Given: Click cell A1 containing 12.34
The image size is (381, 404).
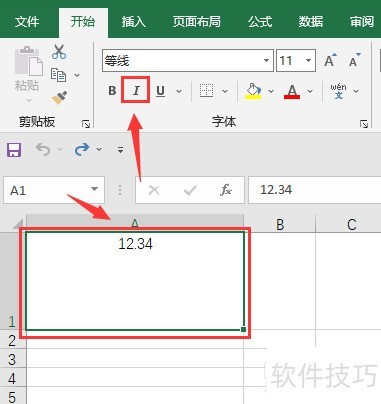Looking at the screenshot, I should 135,281.
